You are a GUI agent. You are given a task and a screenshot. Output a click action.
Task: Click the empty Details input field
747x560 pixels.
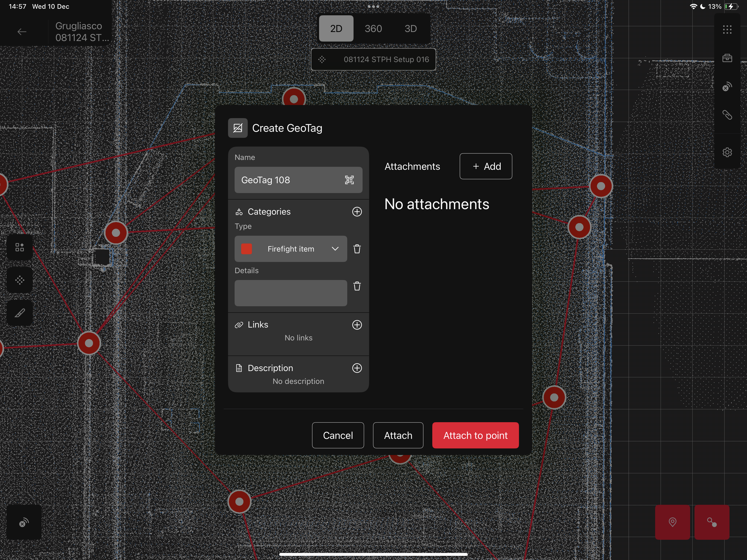pos(291,293)
